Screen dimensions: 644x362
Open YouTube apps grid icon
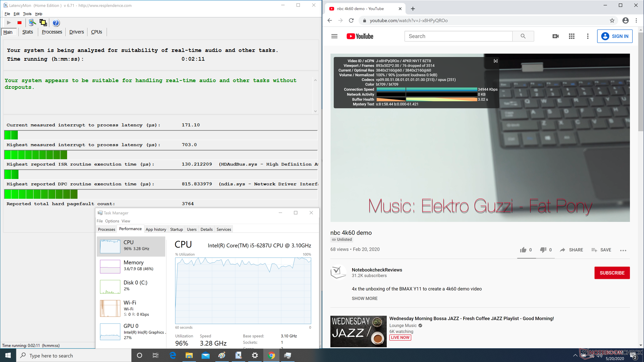pyautogui.click(x=572, y=36)
